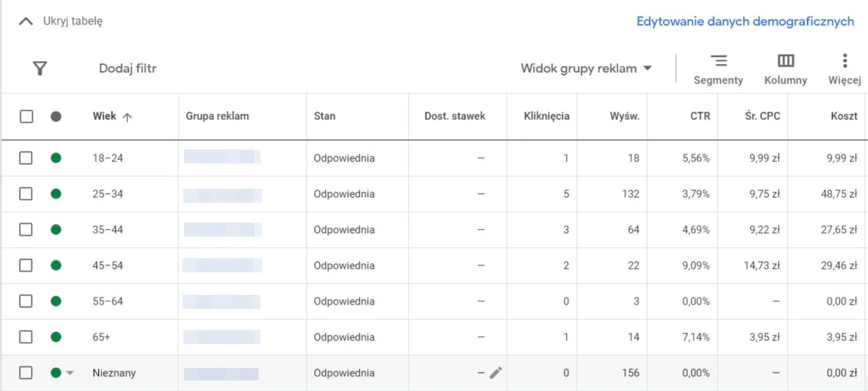Sort by the CTR column header
This screenshot has width=868, height=391.
(700, 116)
